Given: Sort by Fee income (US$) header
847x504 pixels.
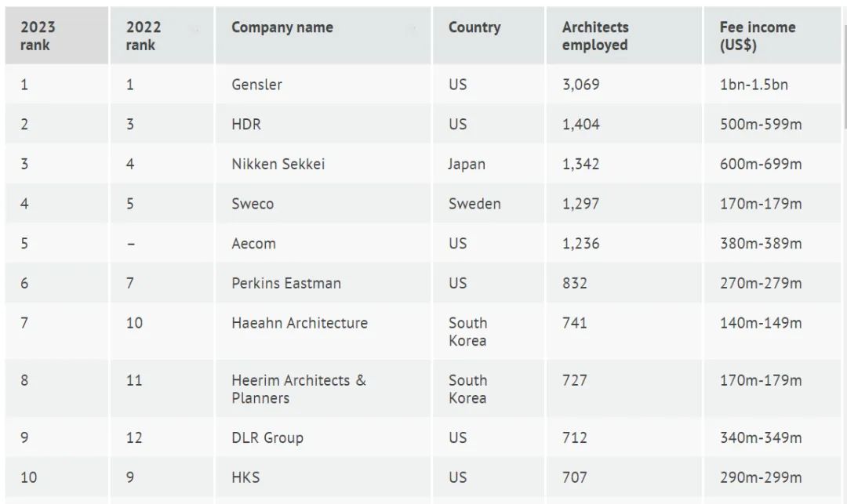Looking at the screenshot, I should [772, 35].
